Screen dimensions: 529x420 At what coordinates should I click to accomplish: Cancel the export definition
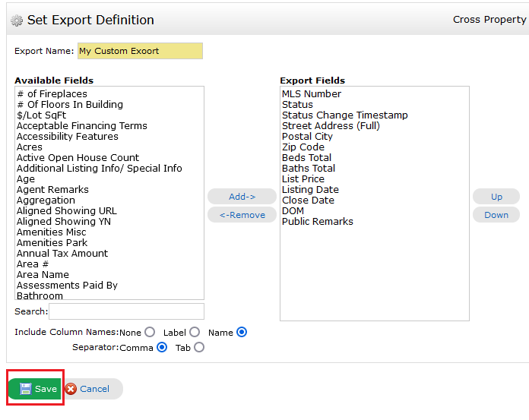coord(93,389)
